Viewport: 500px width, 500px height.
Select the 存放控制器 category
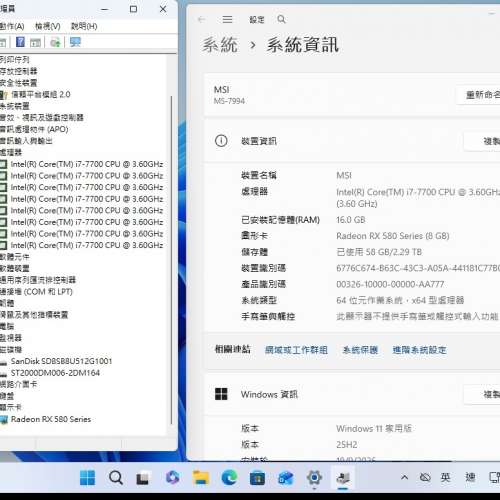click(18, 71)
